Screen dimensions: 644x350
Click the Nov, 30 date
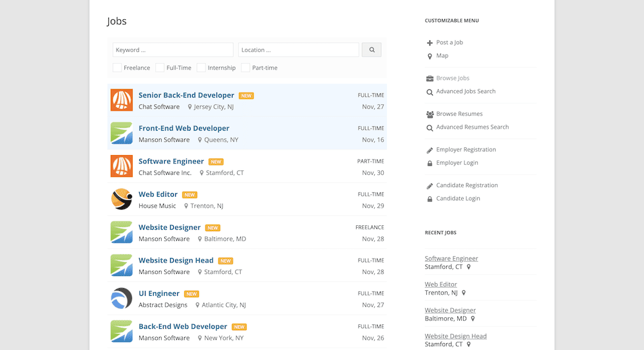tap(373, 172)
